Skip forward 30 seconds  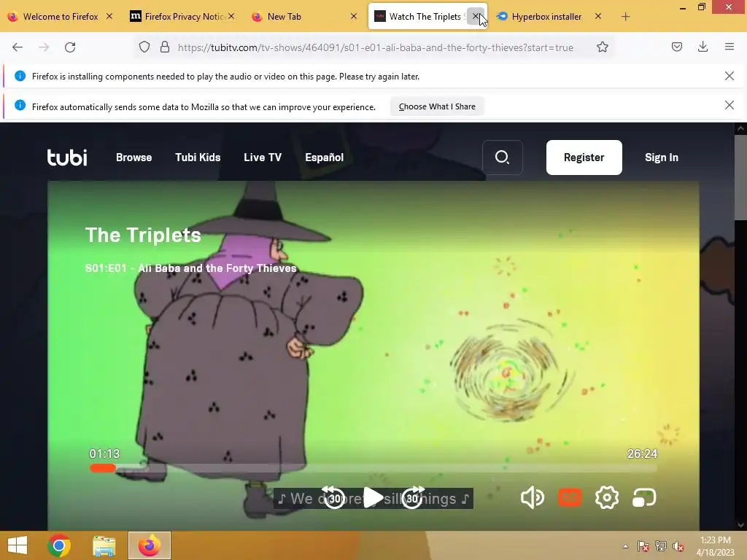[413, 497]
